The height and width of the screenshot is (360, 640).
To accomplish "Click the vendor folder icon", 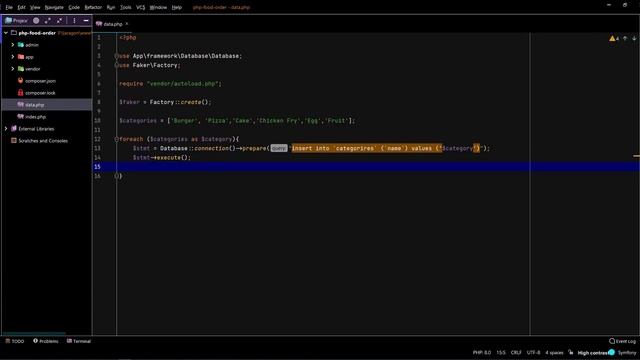I will coord(21,69).
